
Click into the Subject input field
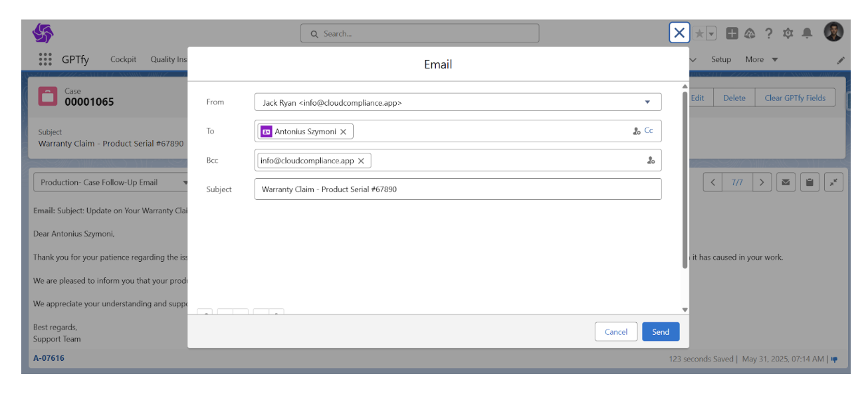(x=457, y=189)
